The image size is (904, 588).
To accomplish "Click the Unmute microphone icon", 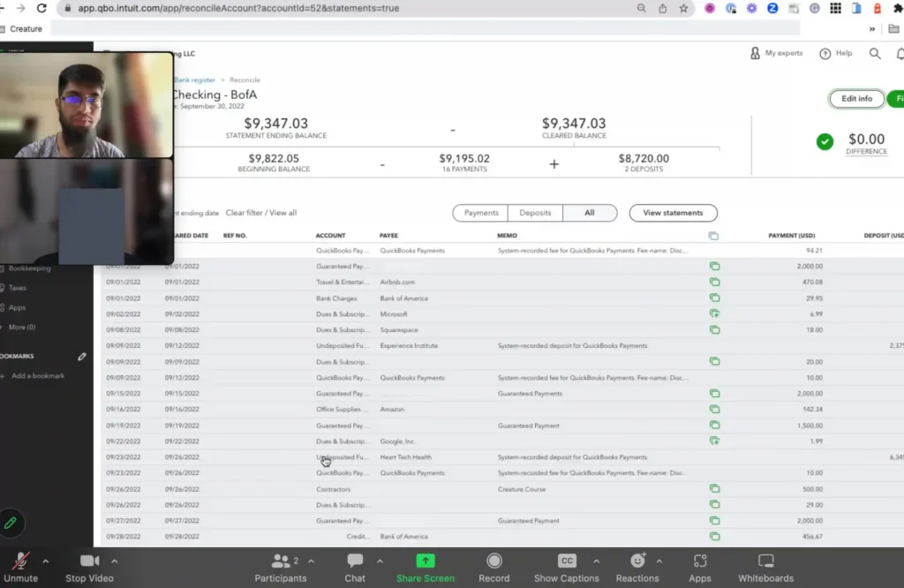I will tap(21, 561).
